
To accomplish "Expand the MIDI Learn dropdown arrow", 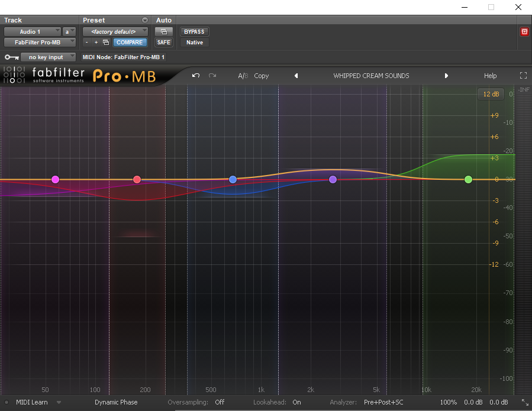I will [59, 403].
